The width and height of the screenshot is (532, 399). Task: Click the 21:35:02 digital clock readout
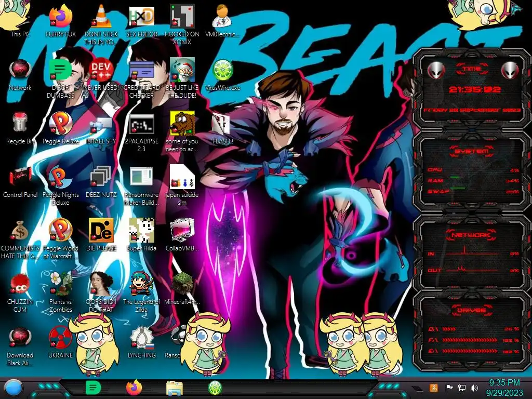(474, 89)
